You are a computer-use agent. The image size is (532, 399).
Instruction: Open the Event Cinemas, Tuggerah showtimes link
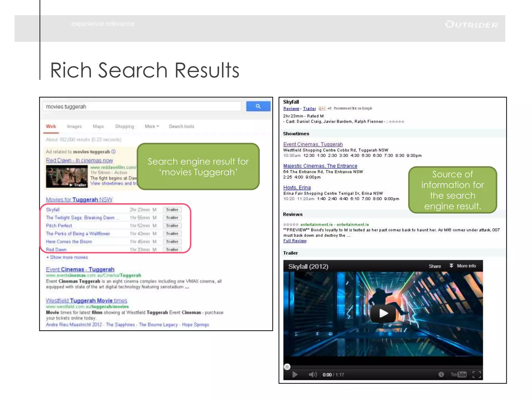click(x=313, y=144)
